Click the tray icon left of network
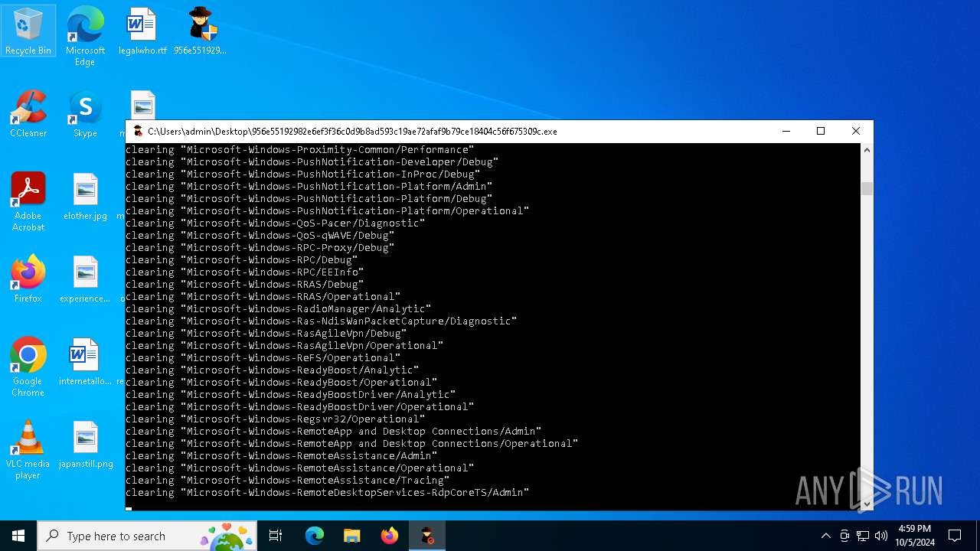This screenshot has height=551, width=980. coord(844,536)
